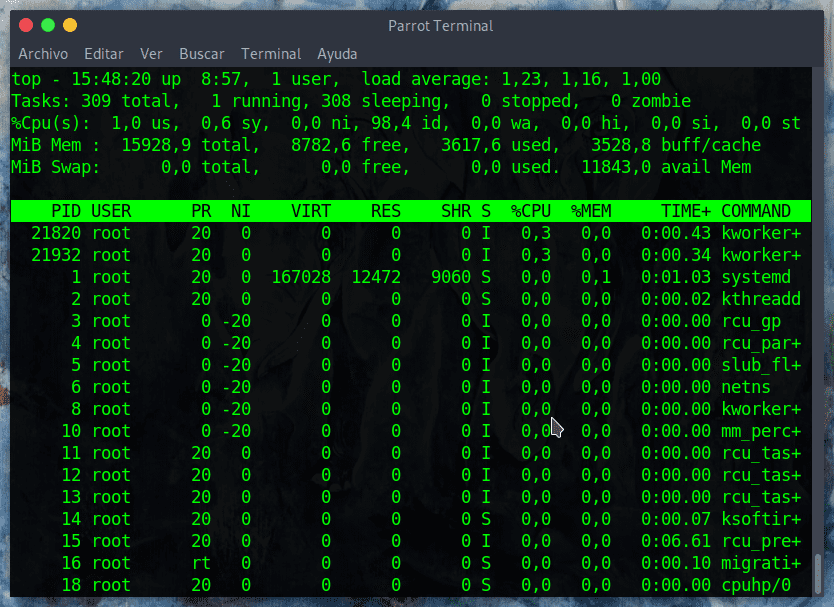Viewport: 834px width, 607px height.
Task: Open the Editar menu
Action: point(104,54)
